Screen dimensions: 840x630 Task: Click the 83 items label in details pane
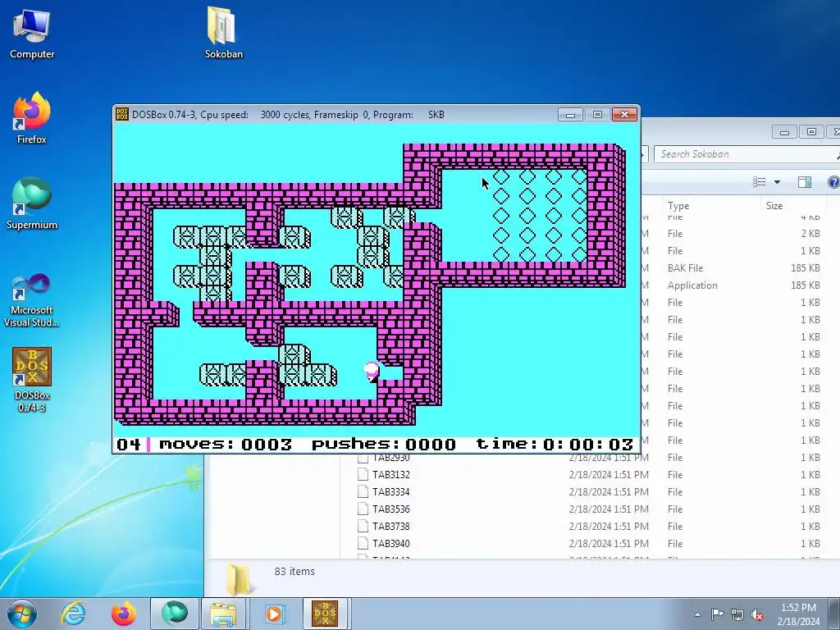click(x=294, y=571)
